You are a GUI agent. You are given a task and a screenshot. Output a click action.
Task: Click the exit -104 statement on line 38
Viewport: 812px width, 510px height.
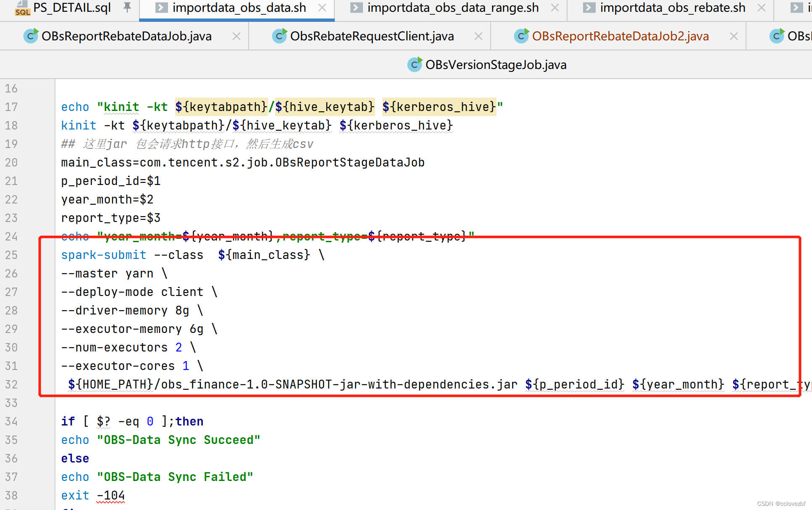[x=92, y=495]
